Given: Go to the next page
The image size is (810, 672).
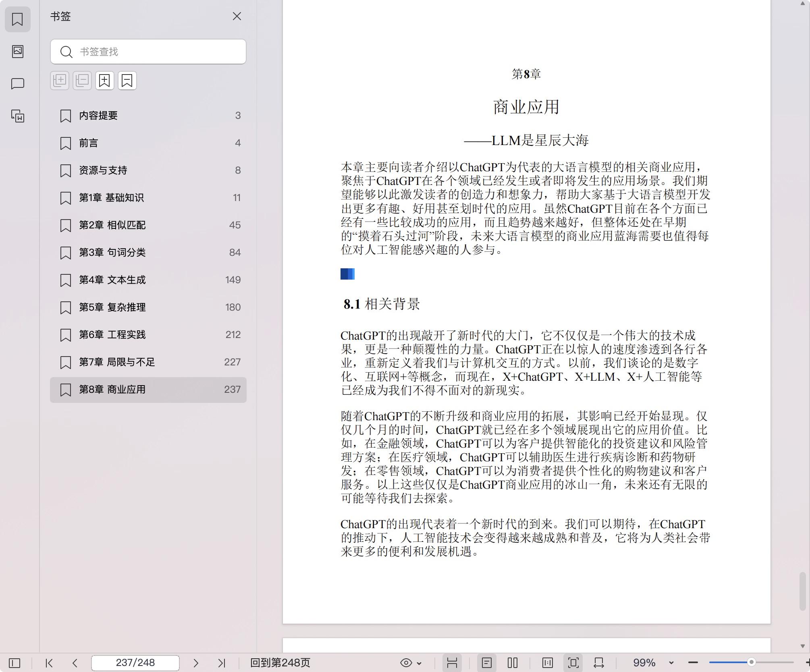Looking at the screenshot, I should pyautogui.click(x=196, y=663).
